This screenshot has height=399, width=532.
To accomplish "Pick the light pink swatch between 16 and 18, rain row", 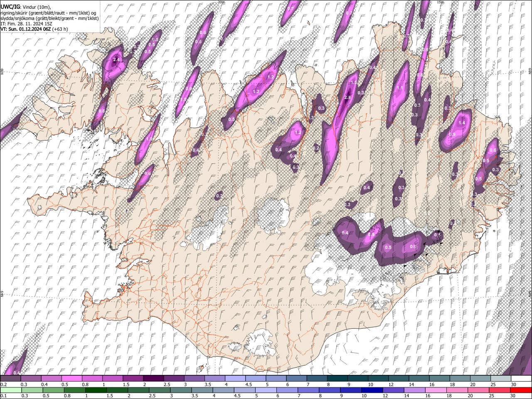I will click(x=436, y=390).
